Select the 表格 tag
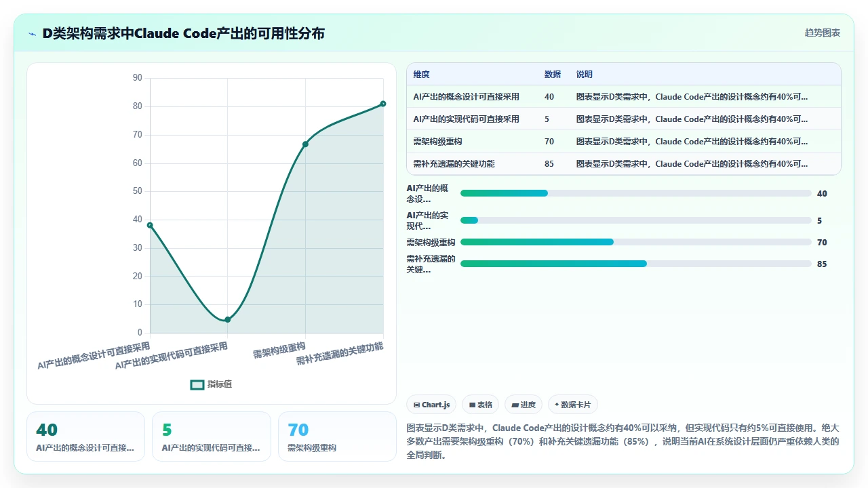 click(481, 405)
